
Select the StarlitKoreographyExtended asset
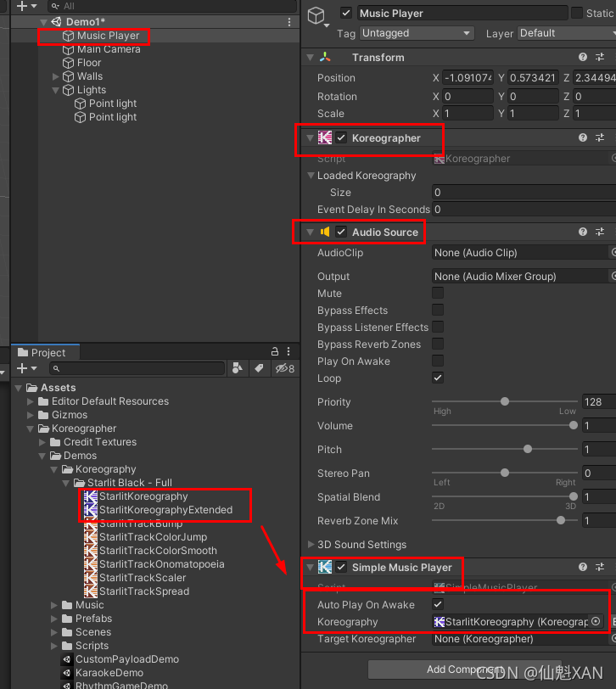click(x=165, y=510)
